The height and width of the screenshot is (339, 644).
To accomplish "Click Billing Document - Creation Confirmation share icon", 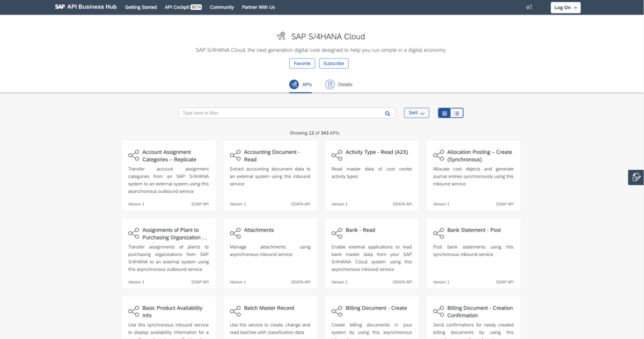I will tap(438, 311).
